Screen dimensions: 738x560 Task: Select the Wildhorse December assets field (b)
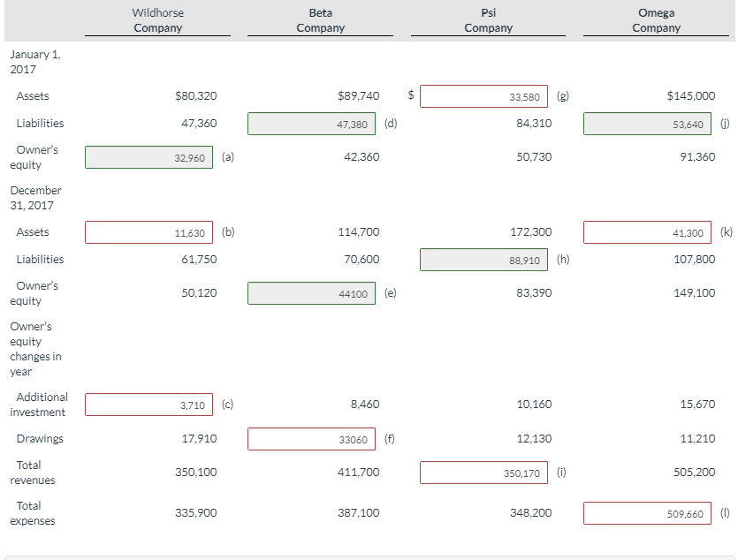(148, 231)
